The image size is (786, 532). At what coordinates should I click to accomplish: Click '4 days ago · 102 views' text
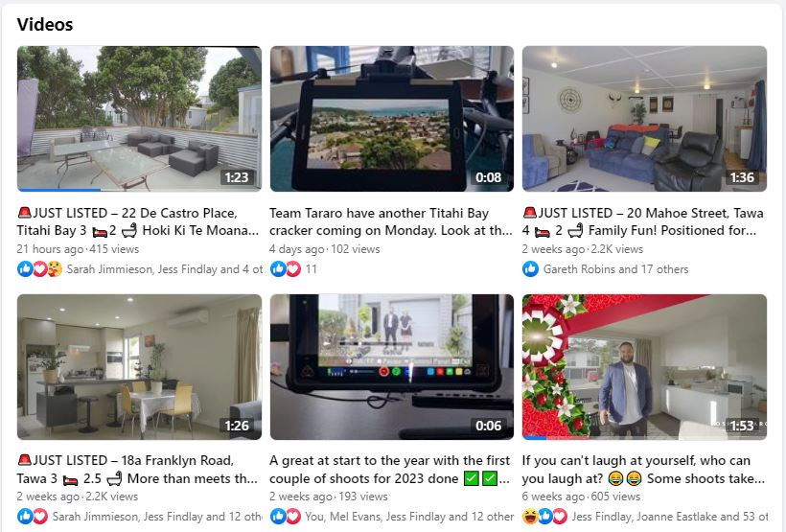click(x=325, y=249)
